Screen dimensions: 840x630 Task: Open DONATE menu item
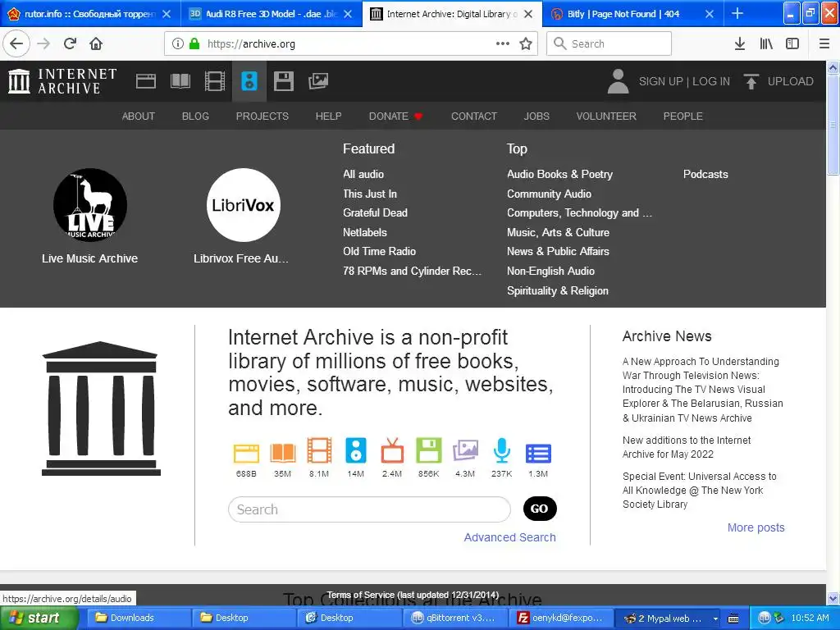(x=395, y=116)
